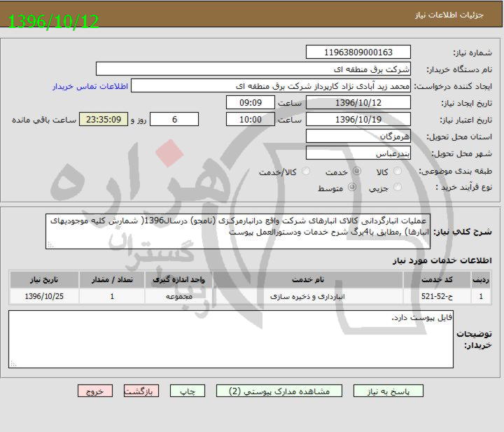Click the شهر field بندرعباس
Viewport: 504px width, 432px height.
click(x=358, y=153)
